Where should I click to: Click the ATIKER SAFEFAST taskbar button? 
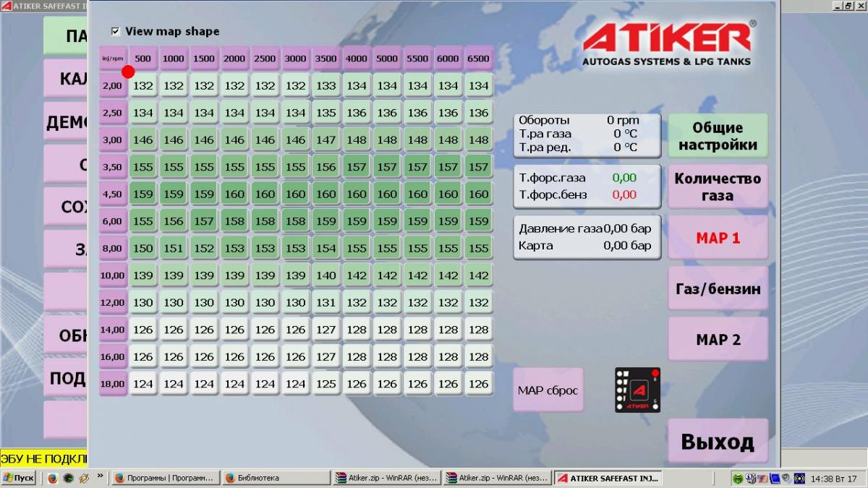pos(609,478)
